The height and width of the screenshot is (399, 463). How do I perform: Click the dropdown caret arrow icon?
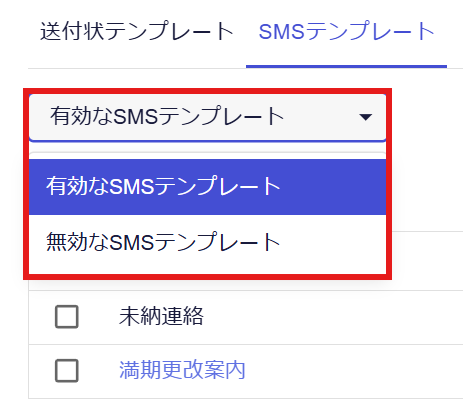(365, 117)
